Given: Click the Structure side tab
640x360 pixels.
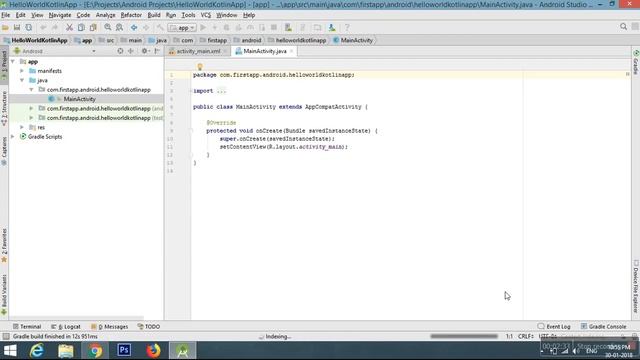Looking at the screenshot, I should click(4, 109).
